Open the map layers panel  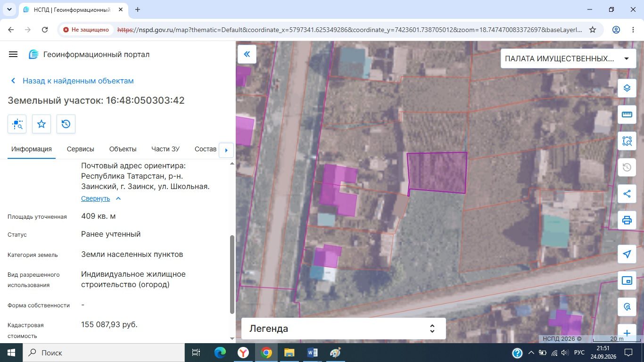click(627, 88)
